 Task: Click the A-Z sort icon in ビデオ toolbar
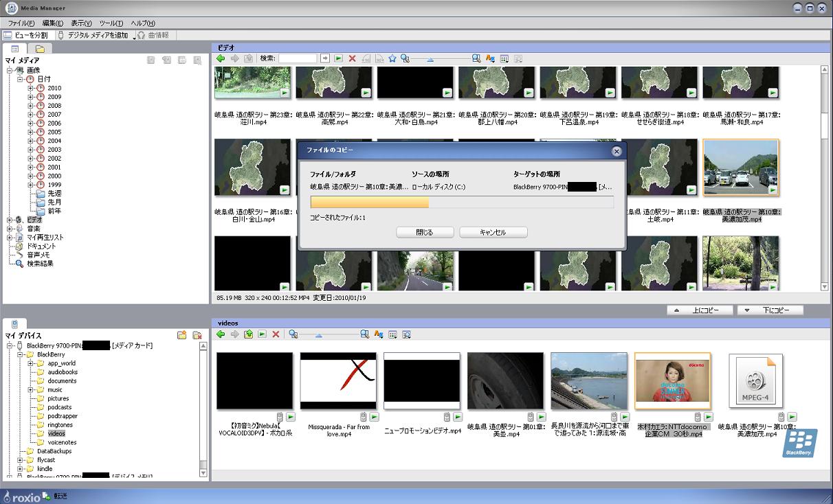490,59
